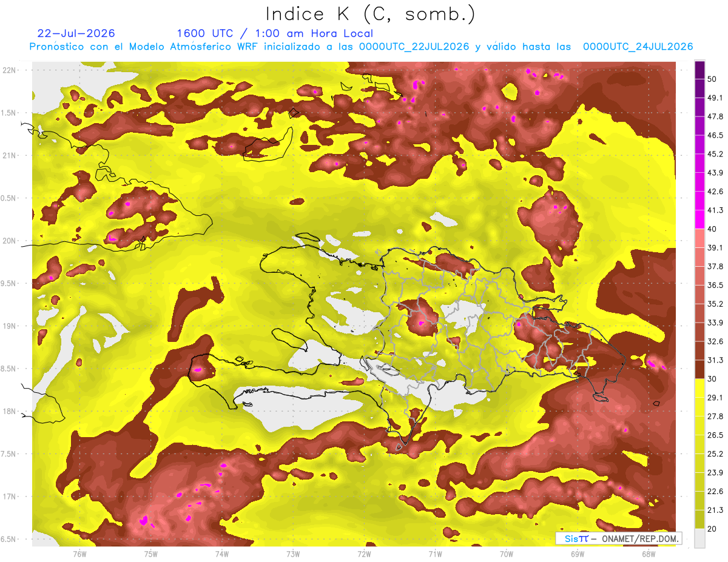Select the "17N" latitude axis label
The width and height of the screenshot is (728, 562).
[10, 497]
